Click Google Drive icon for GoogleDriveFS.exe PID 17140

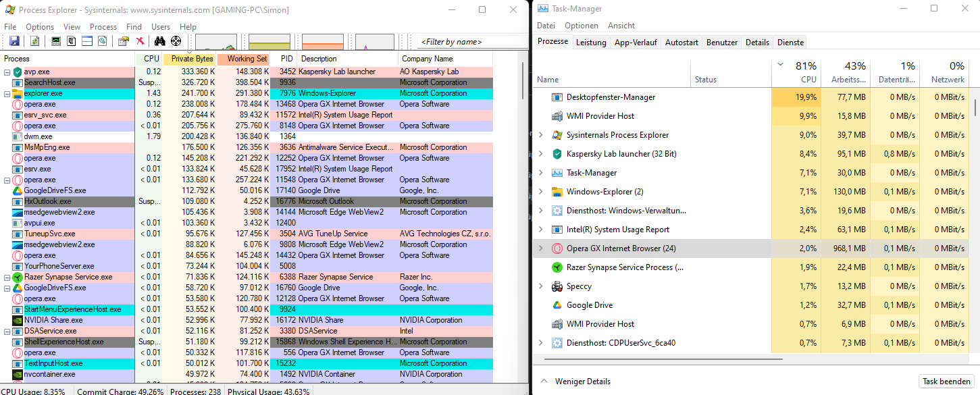pyautogui.click(x=18, y=190)
